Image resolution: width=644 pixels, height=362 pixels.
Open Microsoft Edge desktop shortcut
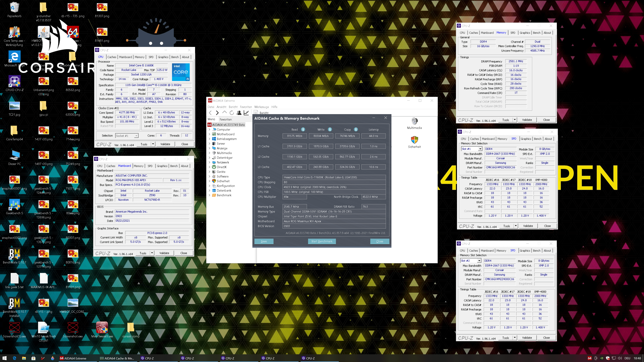click(x=14, y=59)
